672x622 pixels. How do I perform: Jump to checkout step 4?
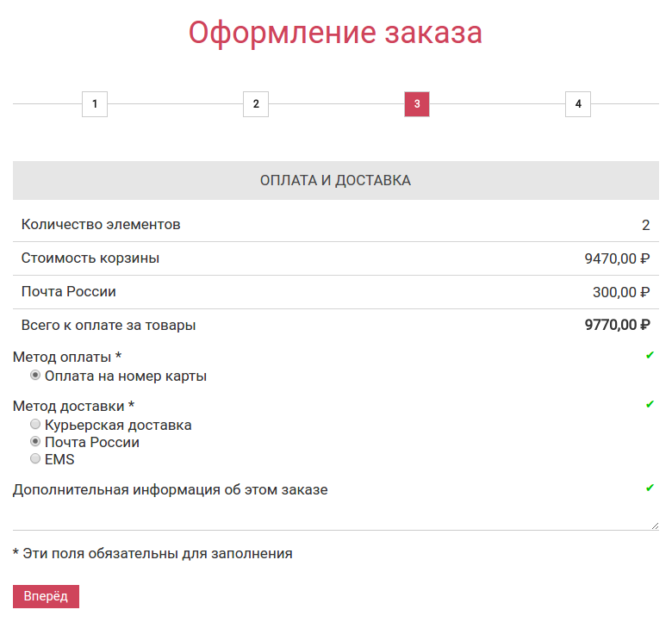pyautogui.click(x=578, y=104)
